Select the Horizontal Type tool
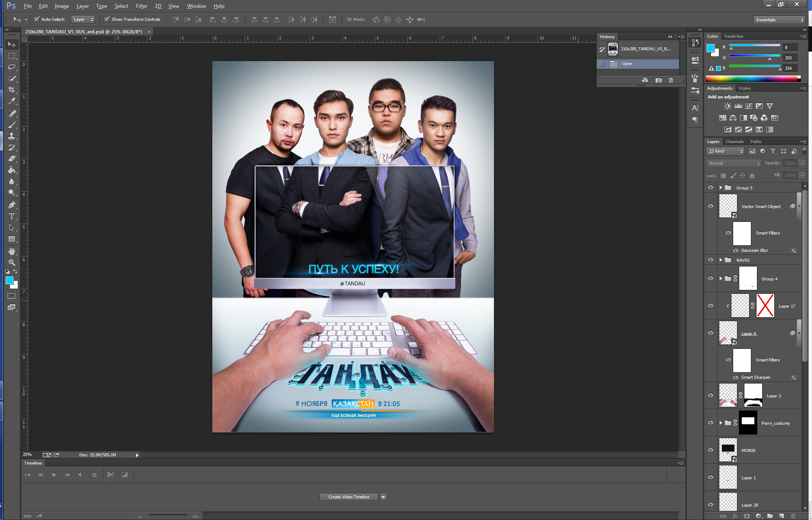Screen dimensions: 812x520 (x=12, y=216)
